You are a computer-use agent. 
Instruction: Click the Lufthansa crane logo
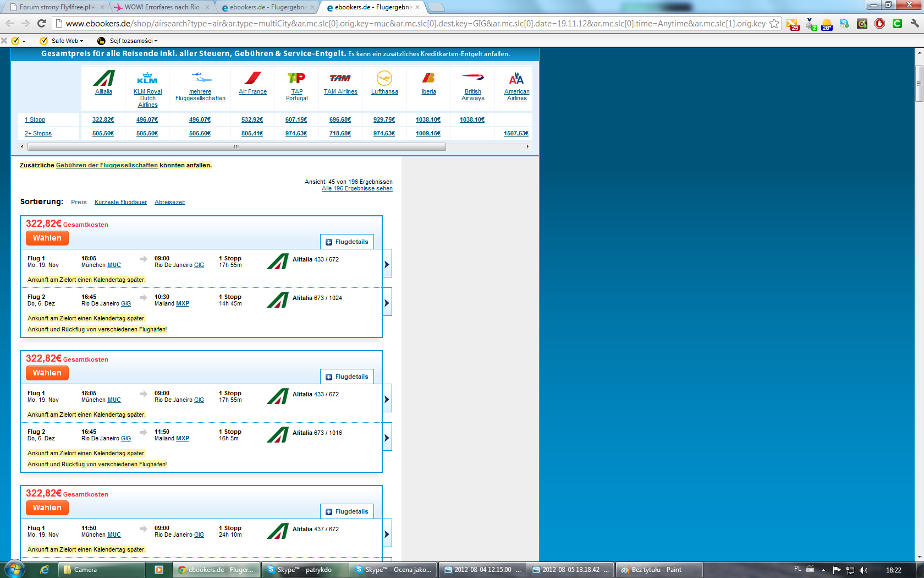tap(384, 78)
